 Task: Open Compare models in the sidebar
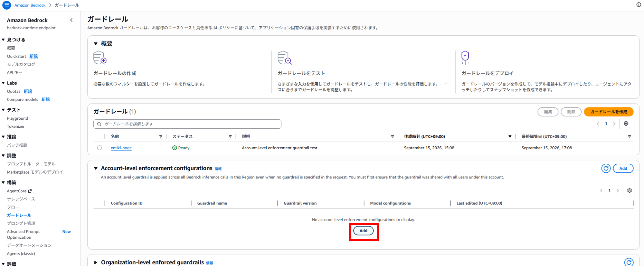click(23, 99)
